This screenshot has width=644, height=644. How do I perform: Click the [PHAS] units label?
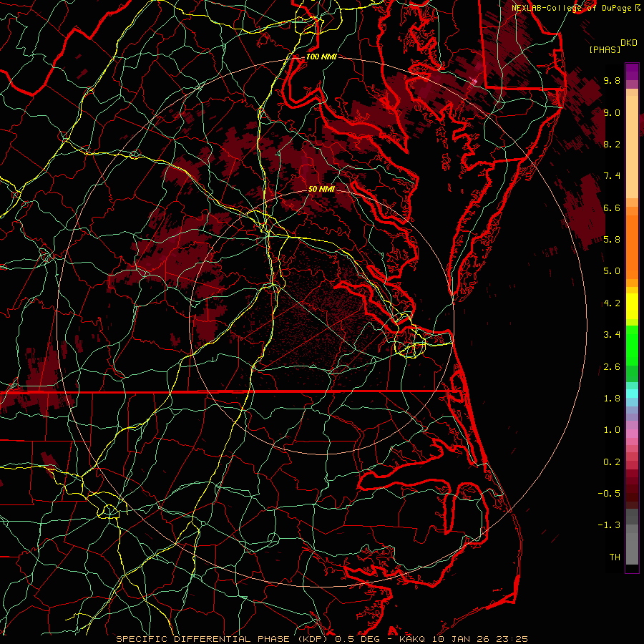point(605,49)
